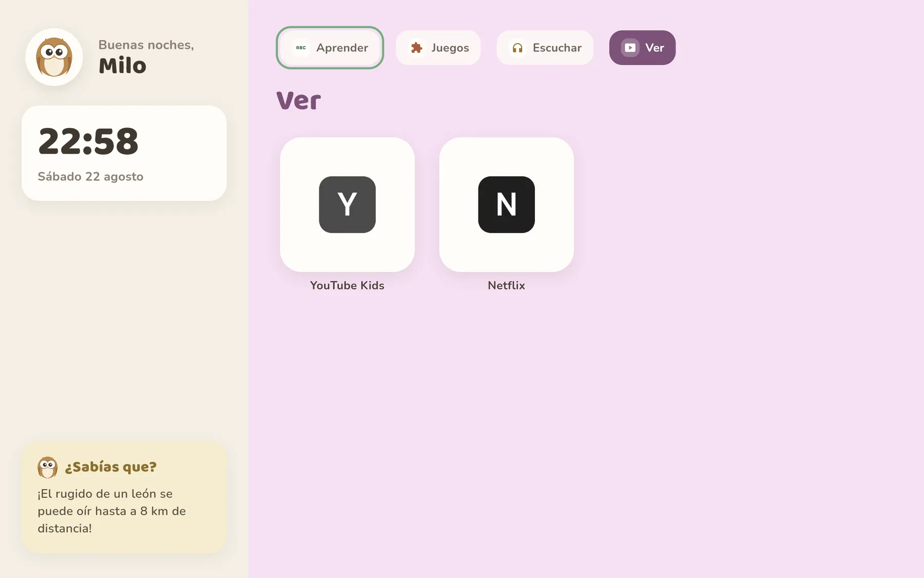This screenshot has height=578, width=924.
Task: Click the Buenas noches greeting
Action: tap(146, 45)
